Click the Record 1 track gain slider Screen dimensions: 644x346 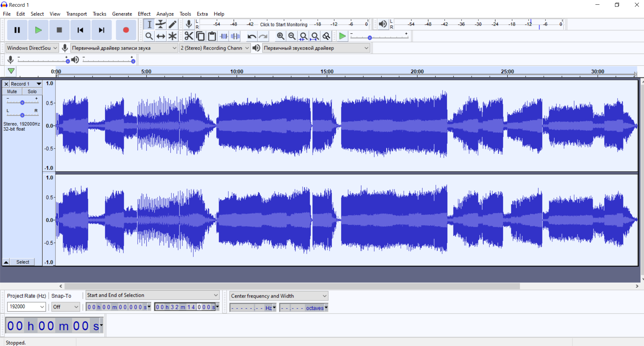point(22,102)
